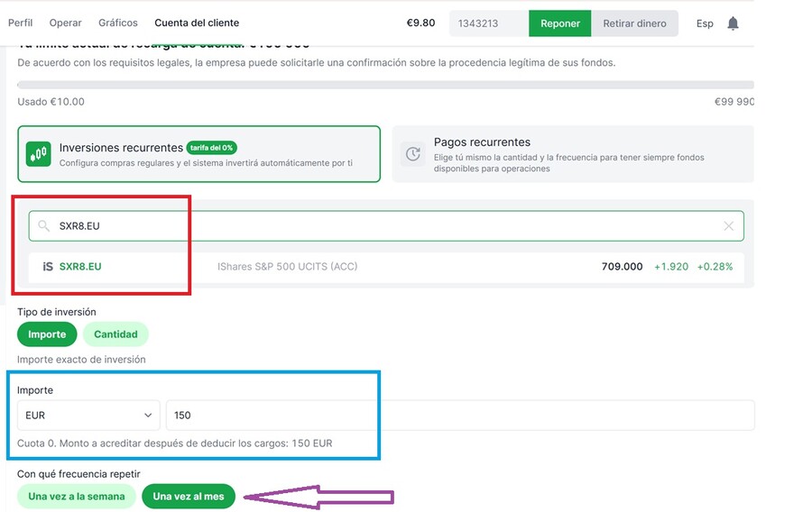Open the Gráficos section

click(118, 23)
